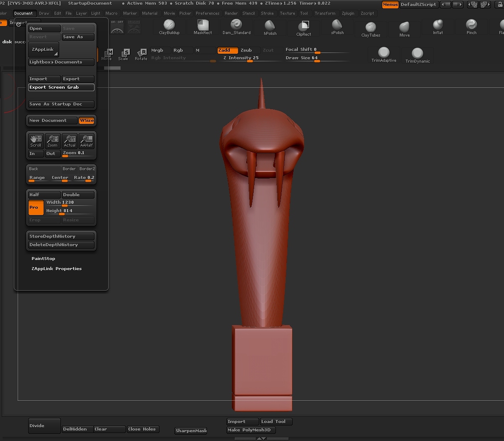Expand the PaintStop submenu

(43, 259)
